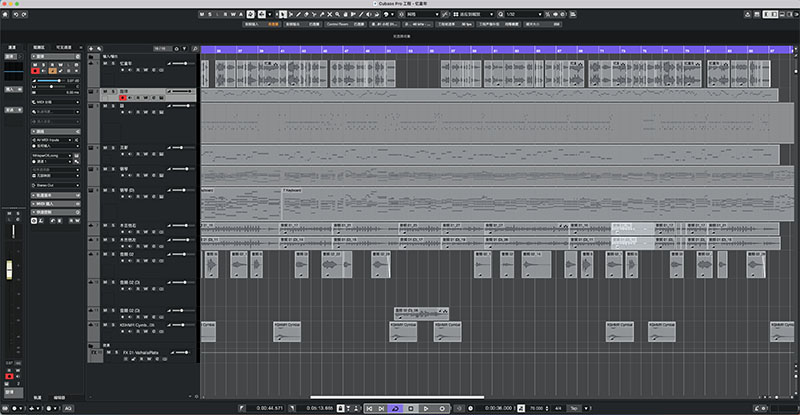Screen dimensions: 800x415
Task: Toggle record enable on selected track 2
Action: (122, 97)
